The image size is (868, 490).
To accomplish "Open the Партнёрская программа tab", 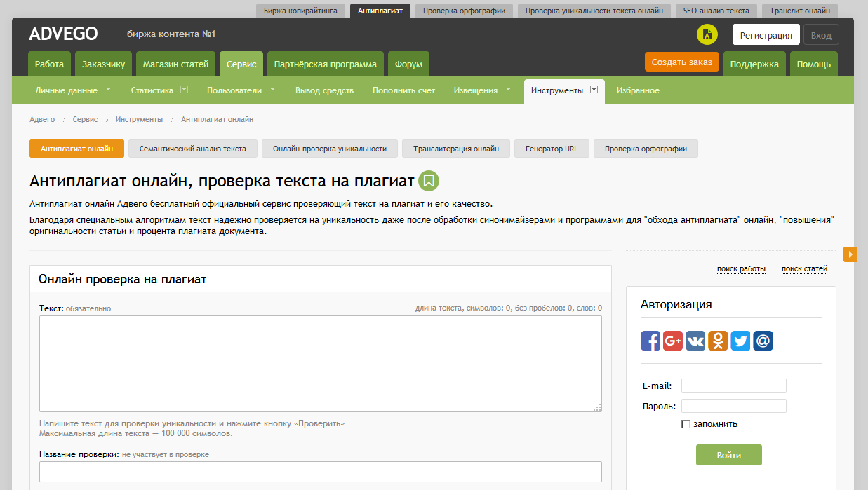I will coord(326,64).
